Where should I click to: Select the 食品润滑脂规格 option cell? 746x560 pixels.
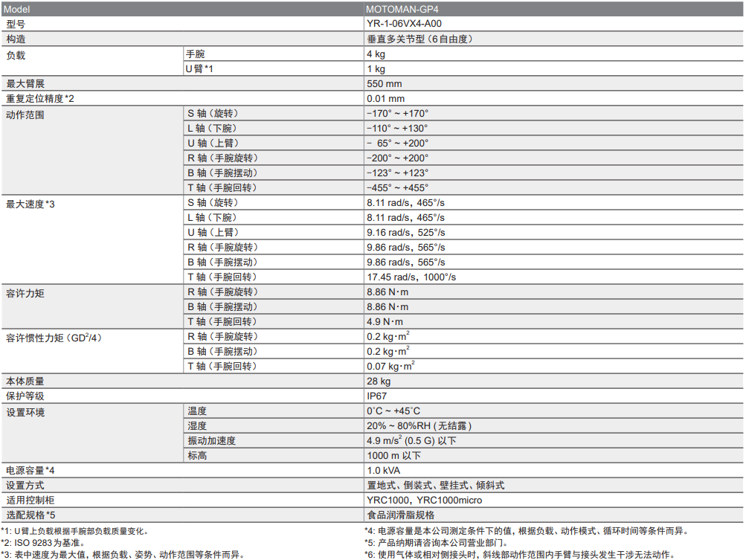(400, 515)
